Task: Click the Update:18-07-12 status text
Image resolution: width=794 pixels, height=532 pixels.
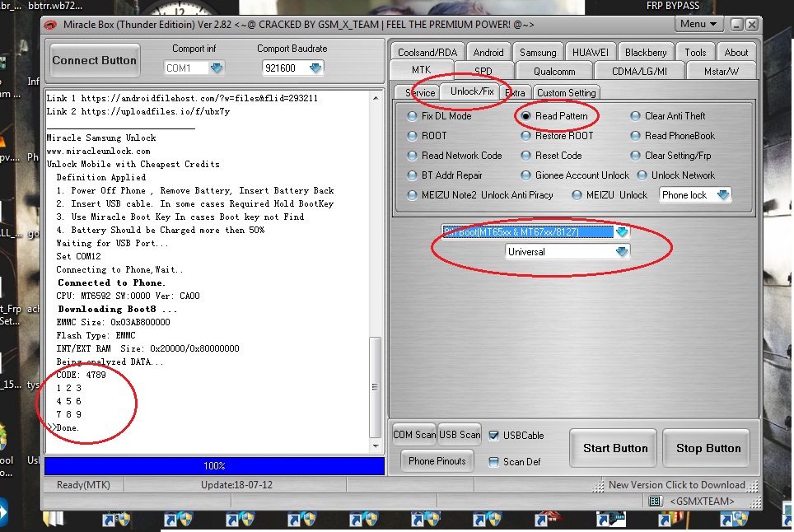Action: point(236,485)
